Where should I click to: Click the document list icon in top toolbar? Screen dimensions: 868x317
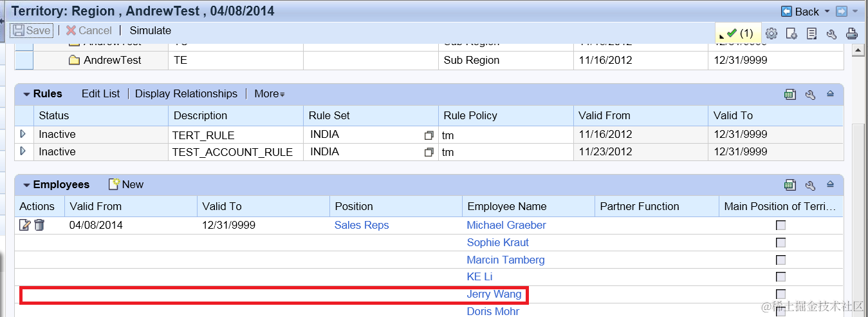pos(812,34)
